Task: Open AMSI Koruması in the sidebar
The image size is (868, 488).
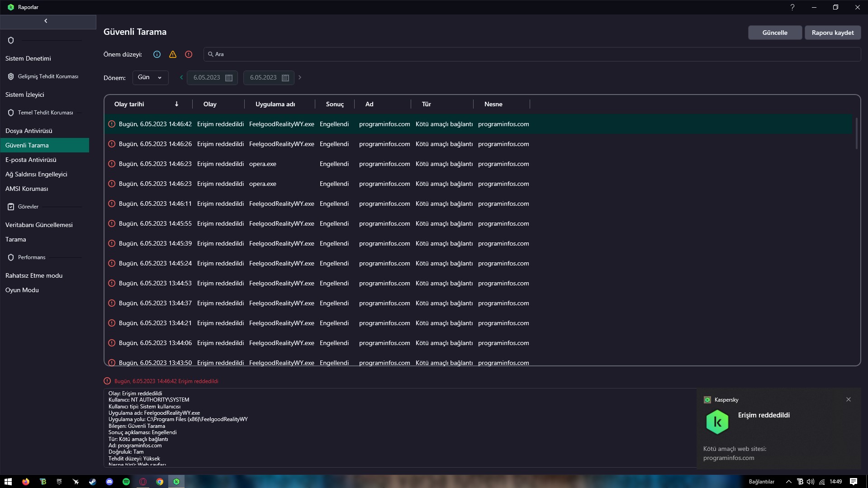Action: (x=27, y=189)
